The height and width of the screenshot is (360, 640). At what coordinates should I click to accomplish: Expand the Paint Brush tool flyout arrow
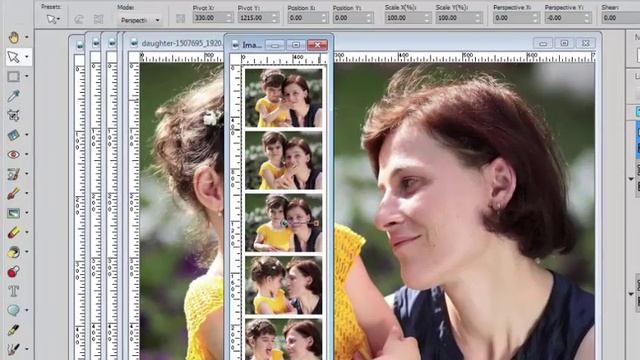(x=27, y=193)
